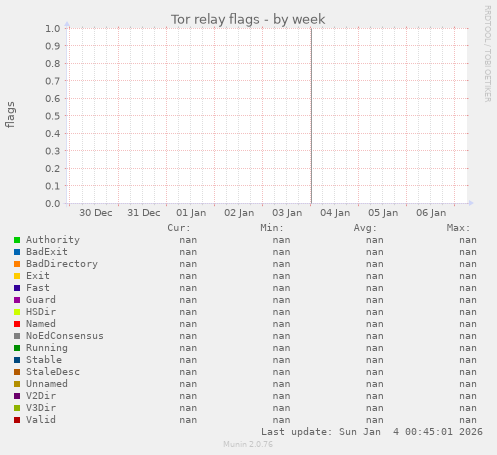This screenshot has width=497, height=455.
Task: Click the 31 Dec date label
Action: point(144,213)
